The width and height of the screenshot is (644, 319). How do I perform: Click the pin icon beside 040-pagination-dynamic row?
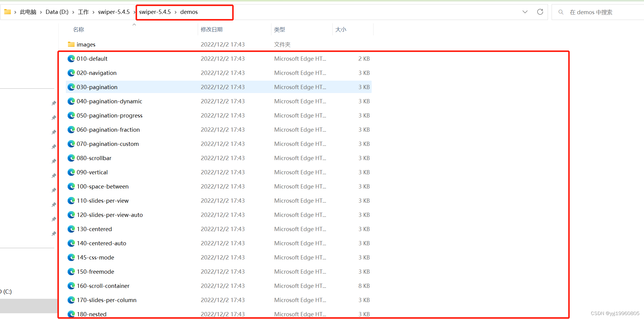pos(54,103)
